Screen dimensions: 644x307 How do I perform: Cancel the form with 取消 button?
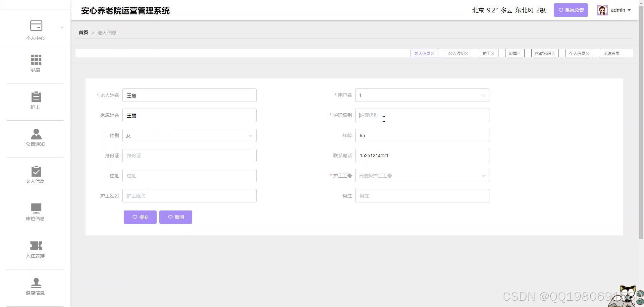[176, 217]
